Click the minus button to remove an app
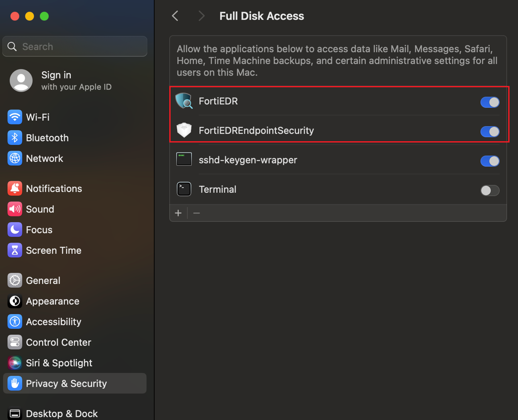The height and width of the screenshot is (420, 518). coord(197,213)
